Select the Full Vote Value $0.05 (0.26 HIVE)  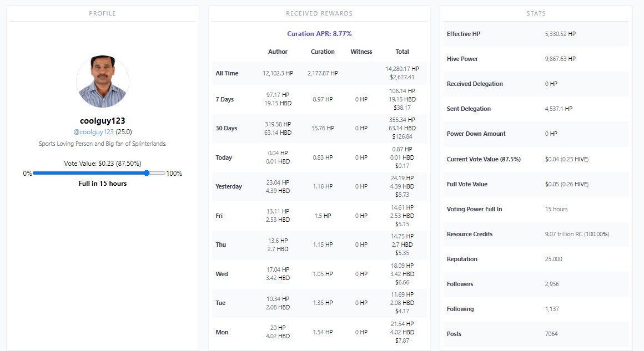(566, 184)
